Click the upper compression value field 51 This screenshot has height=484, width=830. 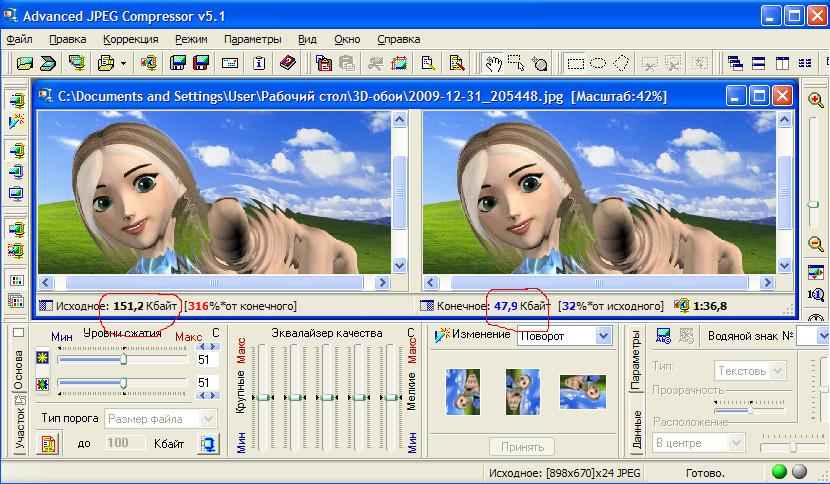point(205,360)
